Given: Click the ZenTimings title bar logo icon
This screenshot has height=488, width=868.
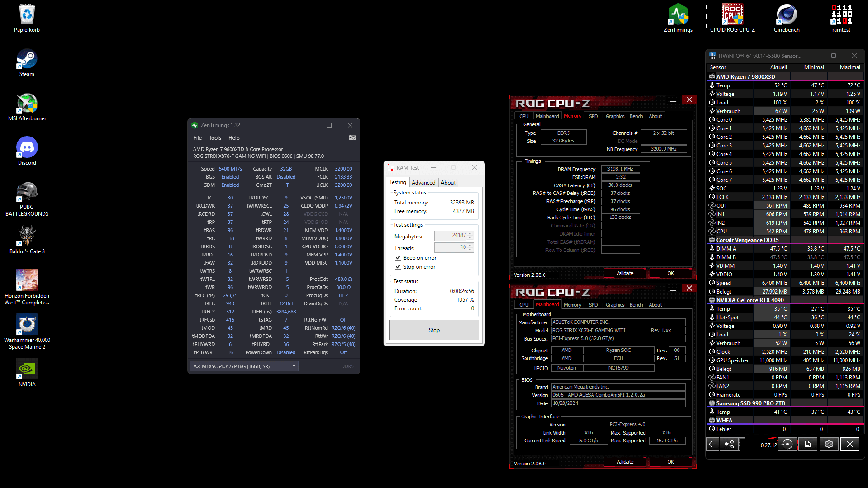Looking at the screenshot, I should tap(195, 125).
